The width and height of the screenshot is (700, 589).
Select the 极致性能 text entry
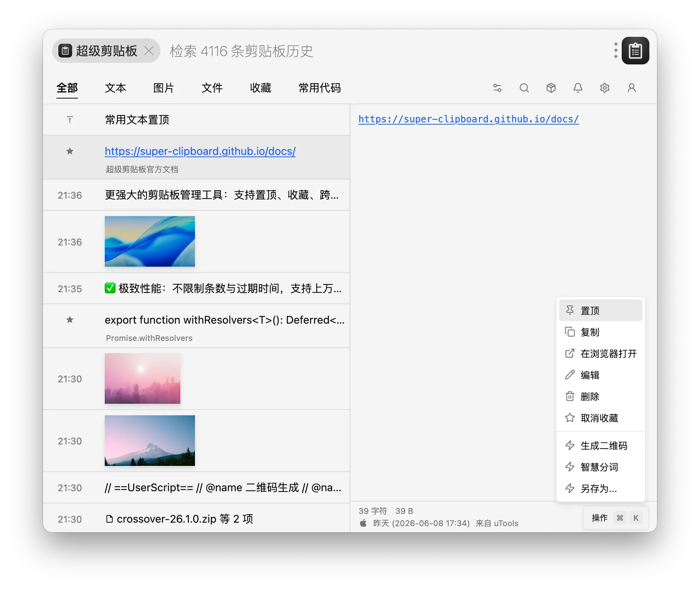(x=196, y=288)
